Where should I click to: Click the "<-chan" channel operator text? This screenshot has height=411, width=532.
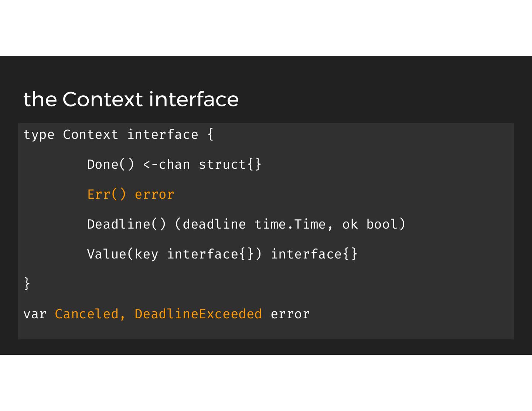(x=166, y=165)
